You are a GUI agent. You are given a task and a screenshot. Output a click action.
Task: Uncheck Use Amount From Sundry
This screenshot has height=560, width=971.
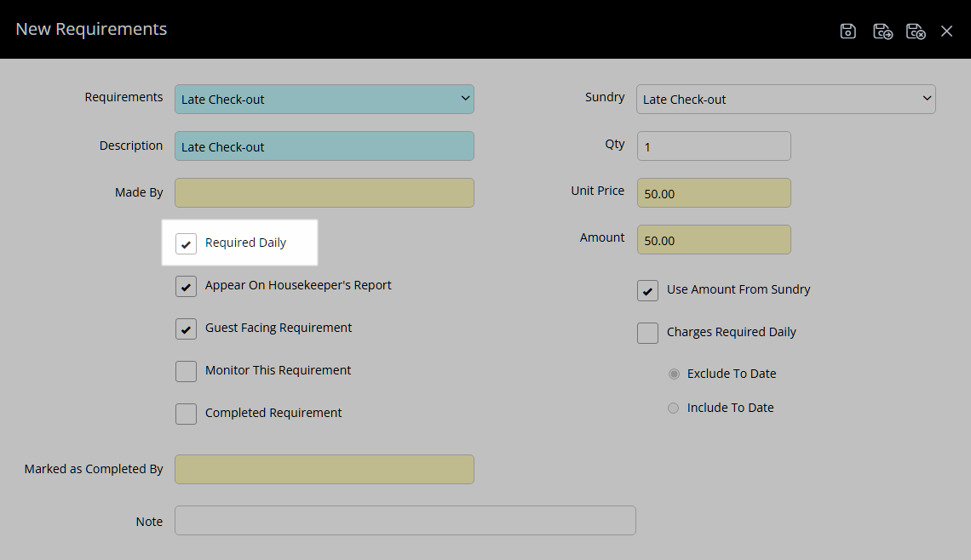(x=647, y=291)
